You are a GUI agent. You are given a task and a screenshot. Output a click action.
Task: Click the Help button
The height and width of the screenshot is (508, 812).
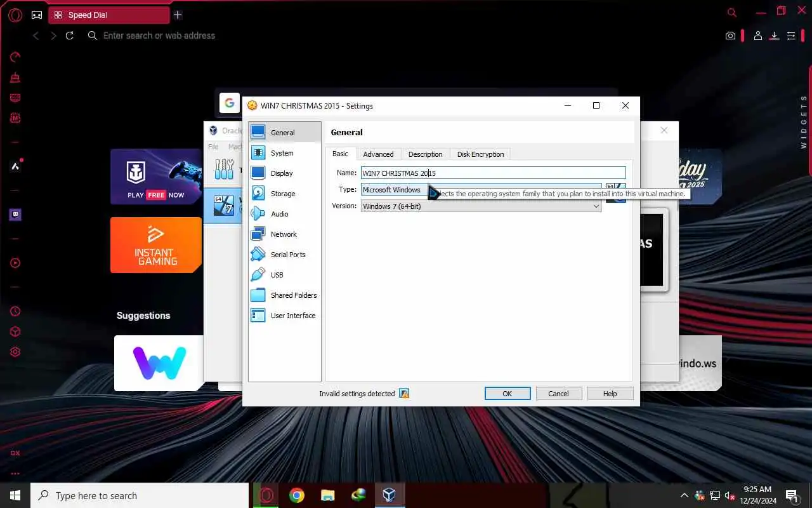point(610,394)
